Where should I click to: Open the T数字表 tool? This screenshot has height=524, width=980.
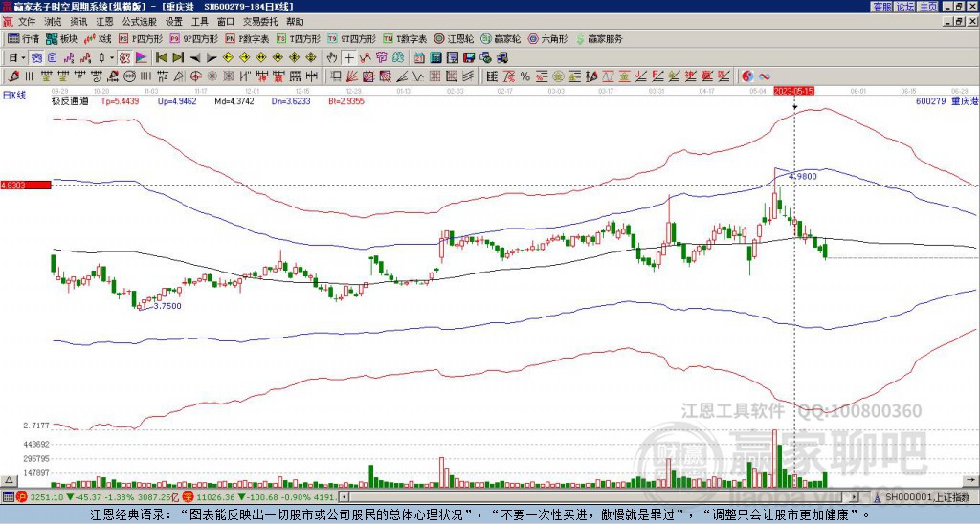point(405,38)
